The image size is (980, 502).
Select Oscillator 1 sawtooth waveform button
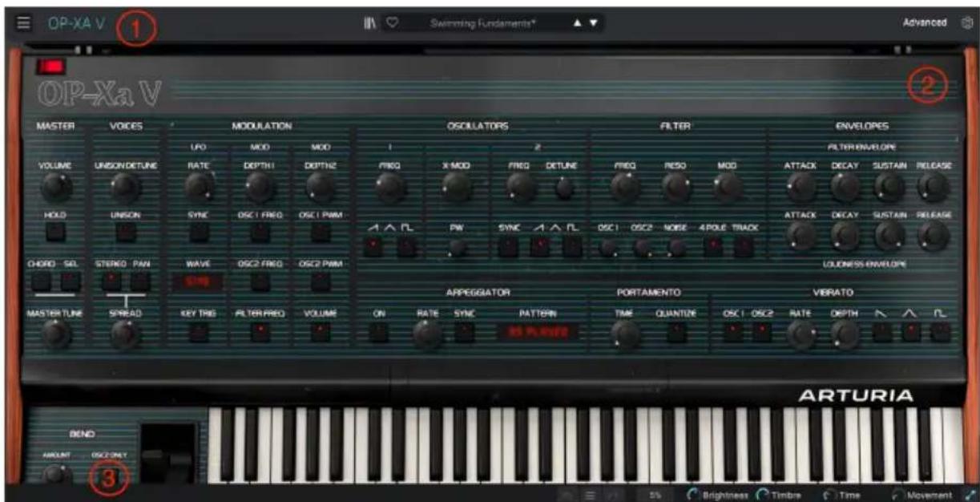click(375, 248)
